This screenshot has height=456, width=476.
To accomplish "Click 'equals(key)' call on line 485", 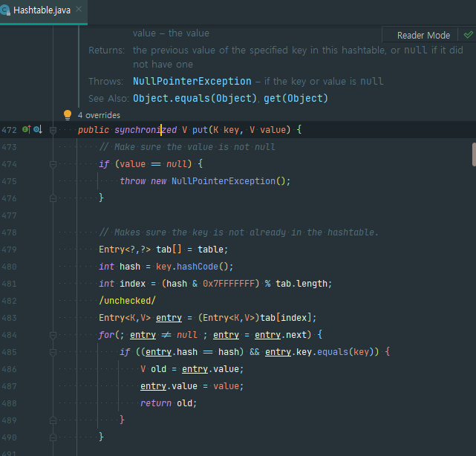I will 345,352.
